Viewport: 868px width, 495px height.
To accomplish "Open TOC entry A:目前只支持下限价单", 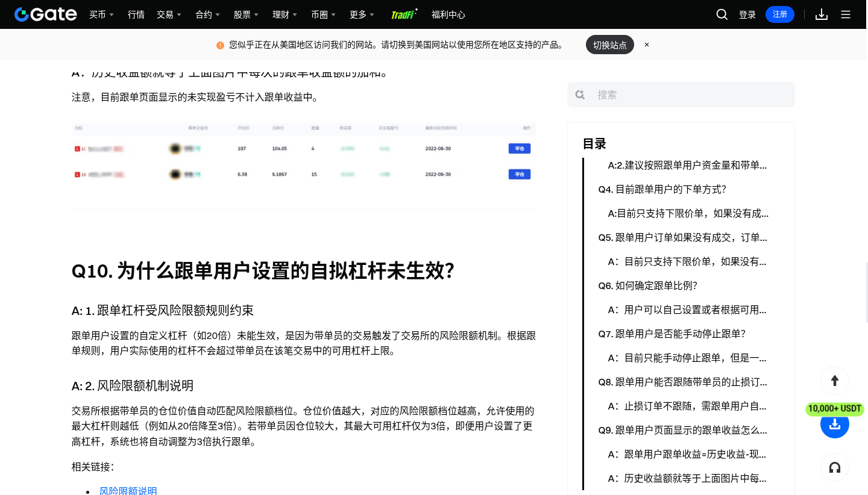I will pyautogui.click(x=688, y=213).
